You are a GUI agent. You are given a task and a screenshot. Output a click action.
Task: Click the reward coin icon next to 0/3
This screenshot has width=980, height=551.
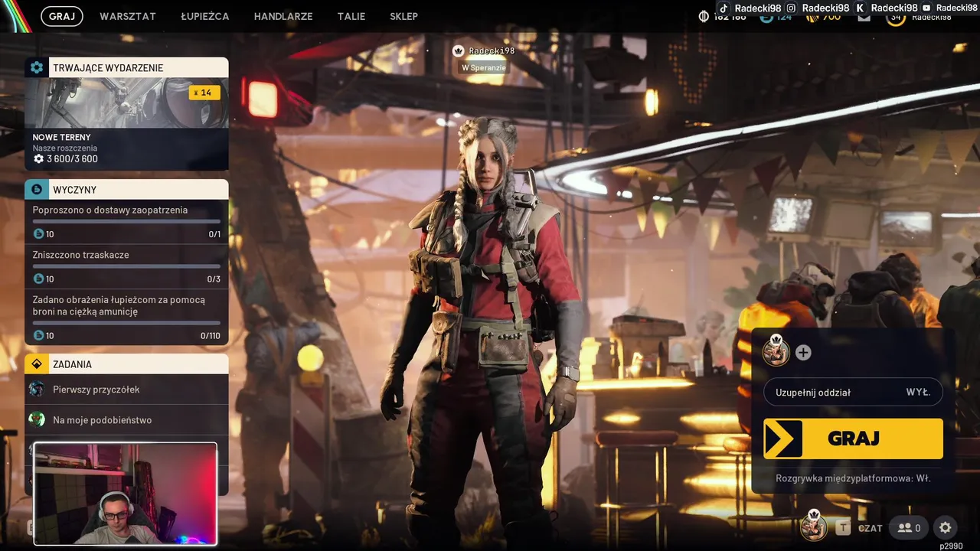(38, 279)
